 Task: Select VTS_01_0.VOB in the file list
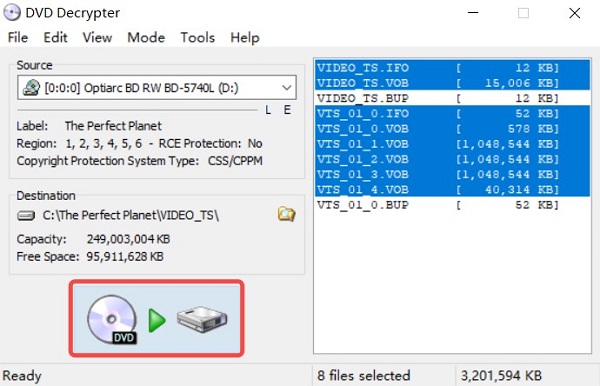452,129
